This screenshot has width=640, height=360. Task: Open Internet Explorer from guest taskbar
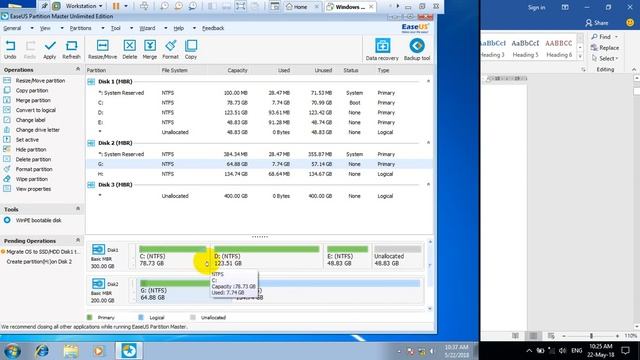(42, 351)
